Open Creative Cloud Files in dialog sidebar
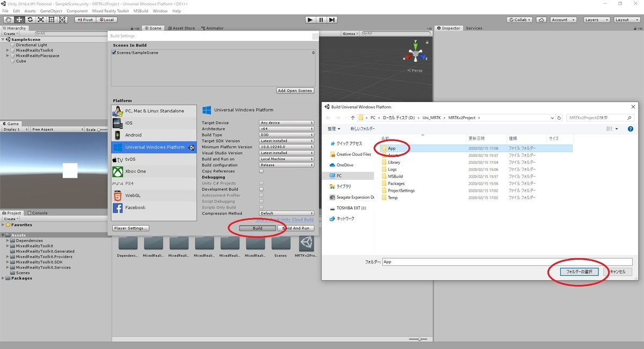Viewport: 644px width, 349px height. coord(350,154)
